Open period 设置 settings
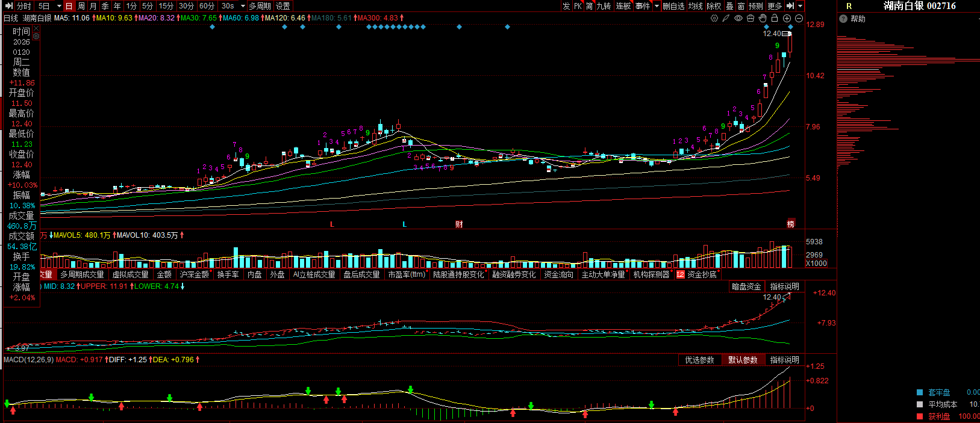 [283, 6]
